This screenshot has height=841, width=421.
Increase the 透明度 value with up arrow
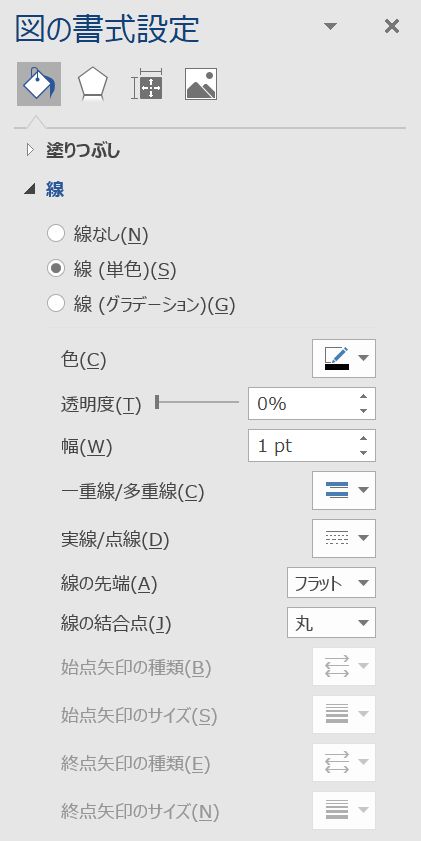click(364, 397)
